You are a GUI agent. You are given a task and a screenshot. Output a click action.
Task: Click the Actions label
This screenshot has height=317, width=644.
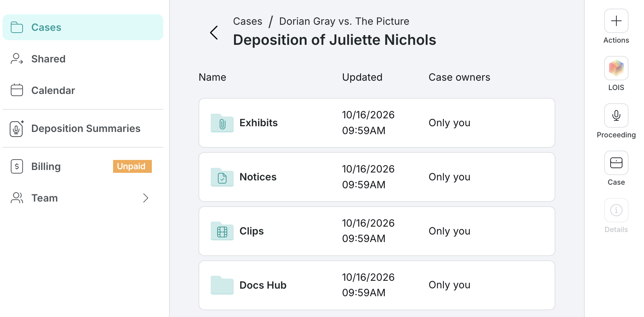pos(616,40)
